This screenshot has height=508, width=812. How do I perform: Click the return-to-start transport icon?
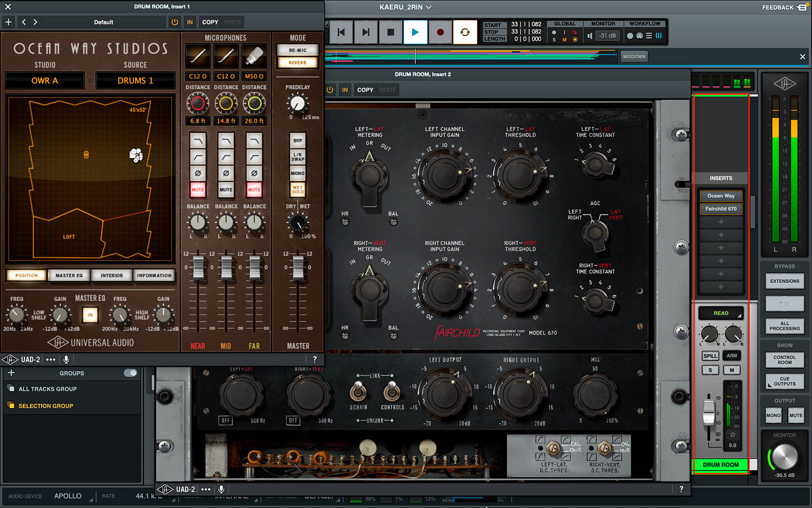click(x=341, y=32)
